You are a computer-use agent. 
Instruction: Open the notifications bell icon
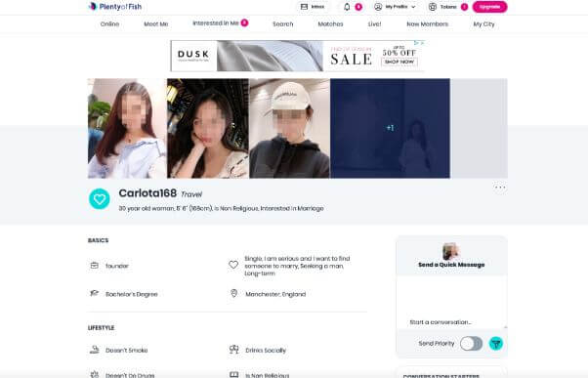pyautogui.click(x=347, y=7)
